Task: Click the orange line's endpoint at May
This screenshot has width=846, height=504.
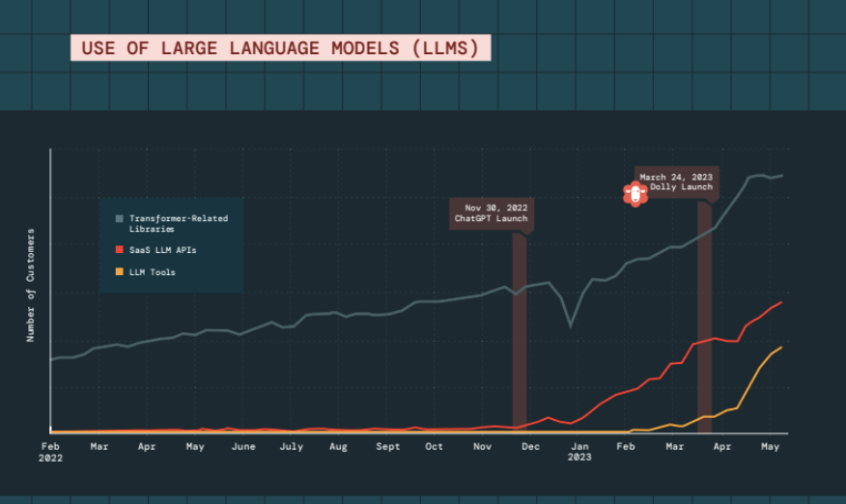Action: (x=782, y=347)
